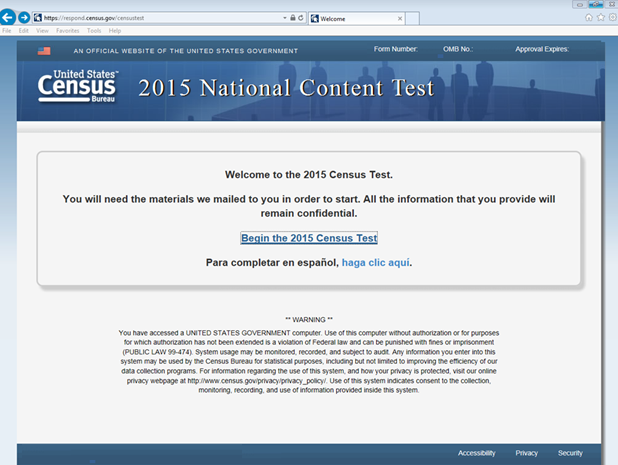
Task: Click the '2015 National Content Test' heading
Action: 286,87
